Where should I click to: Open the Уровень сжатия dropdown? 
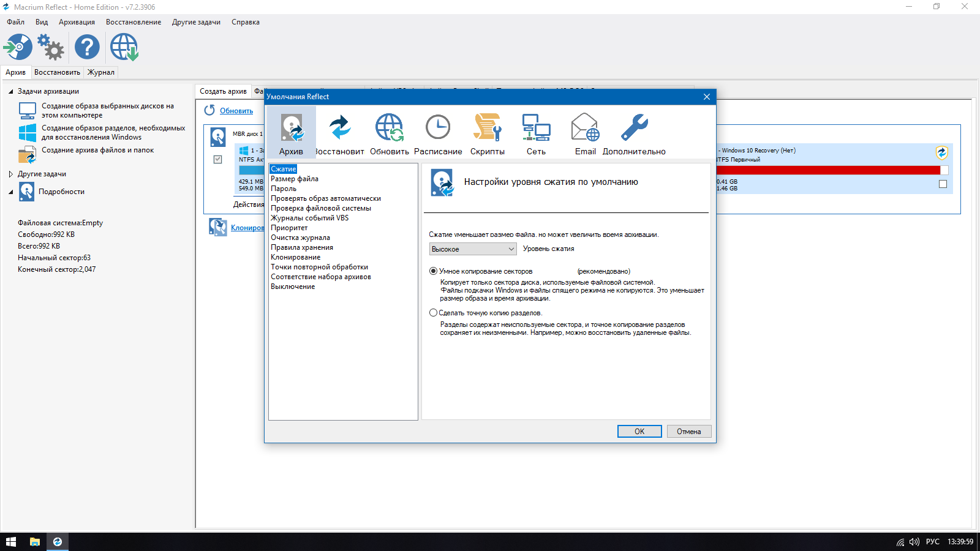[x=473, y=249]
